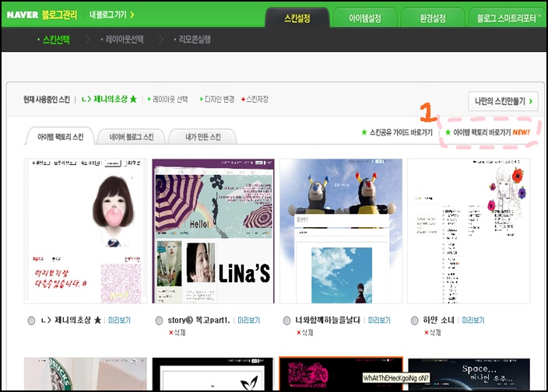Open the 블로그 스마트리포터 tab
548x392 pixels.
point(508,18)
